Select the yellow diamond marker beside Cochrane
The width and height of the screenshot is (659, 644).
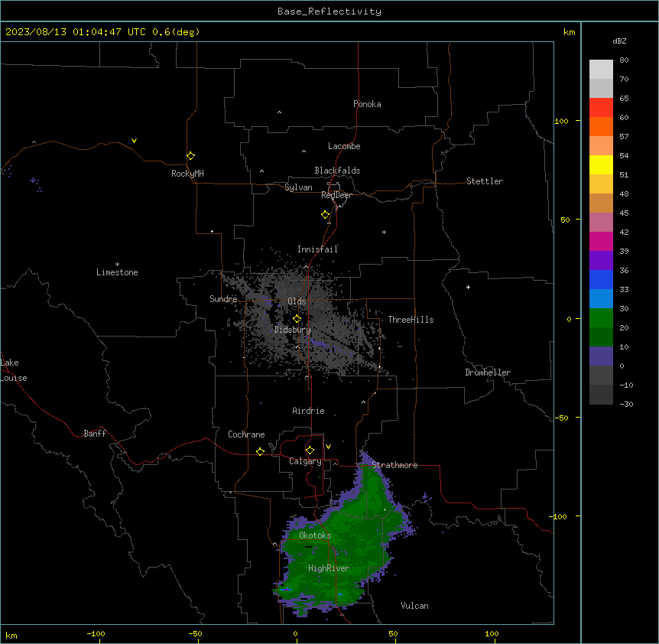260,451
